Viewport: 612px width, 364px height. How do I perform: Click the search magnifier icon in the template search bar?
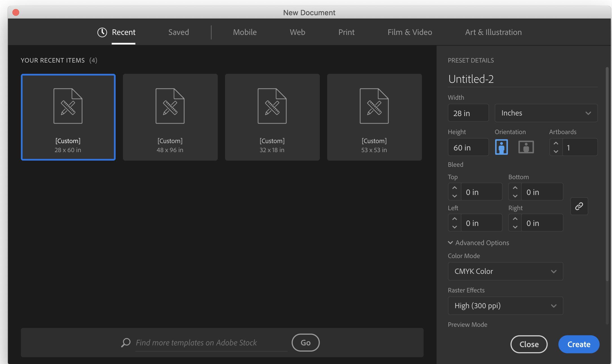click(126, 343)
